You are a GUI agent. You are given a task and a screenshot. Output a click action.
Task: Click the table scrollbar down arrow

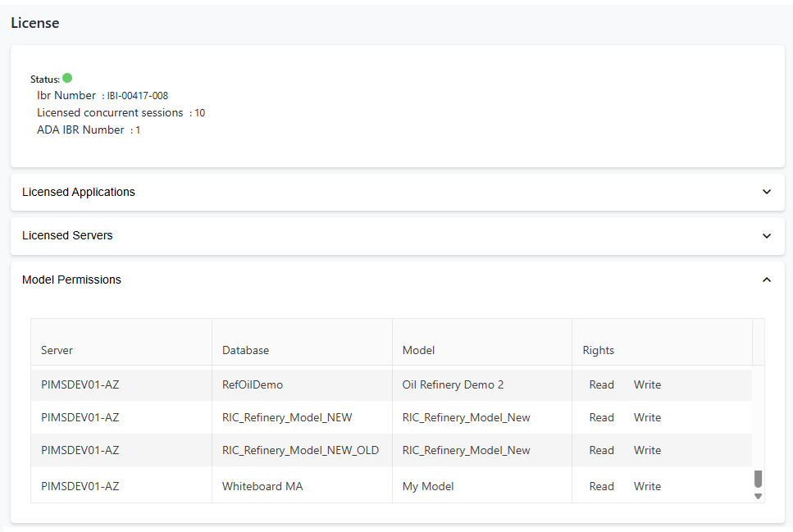(758, 496)
